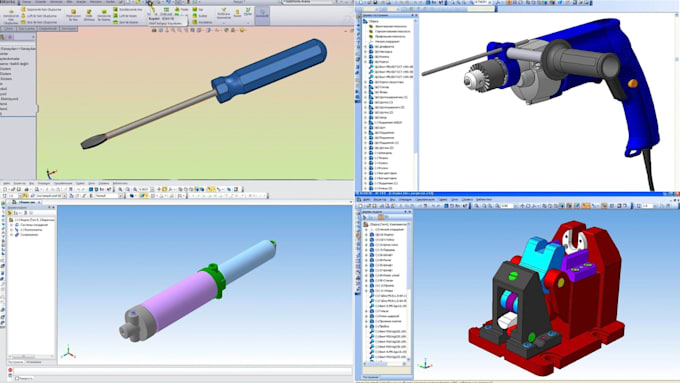This screenshot has width=680, height=383.
Task: Open Вид menu in cylinder assembly window
Action: pyautogui.click(x=32, y=183)
